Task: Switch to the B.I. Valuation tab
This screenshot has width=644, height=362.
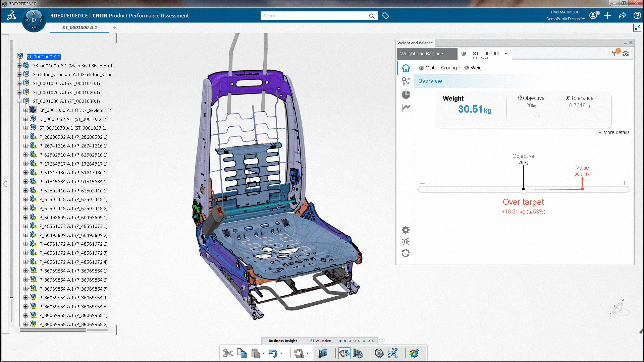Action: [320, 341]
